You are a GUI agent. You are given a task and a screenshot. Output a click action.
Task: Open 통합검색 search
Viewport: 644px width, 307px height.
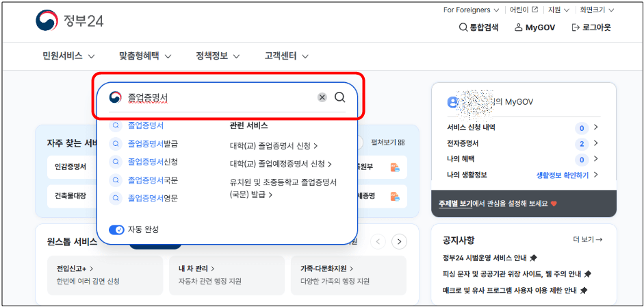(x=478, y=27)
